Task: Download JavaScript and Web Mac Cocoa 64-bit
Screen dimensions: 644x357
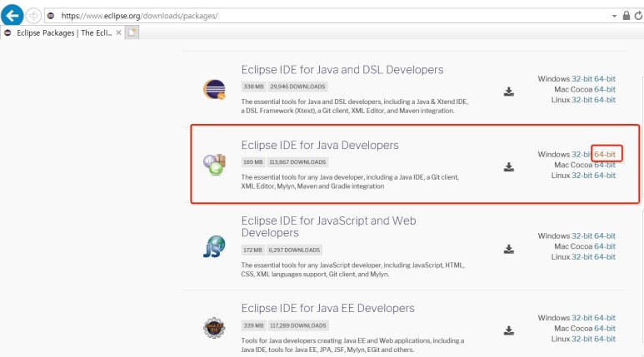Action: (605, 246)
